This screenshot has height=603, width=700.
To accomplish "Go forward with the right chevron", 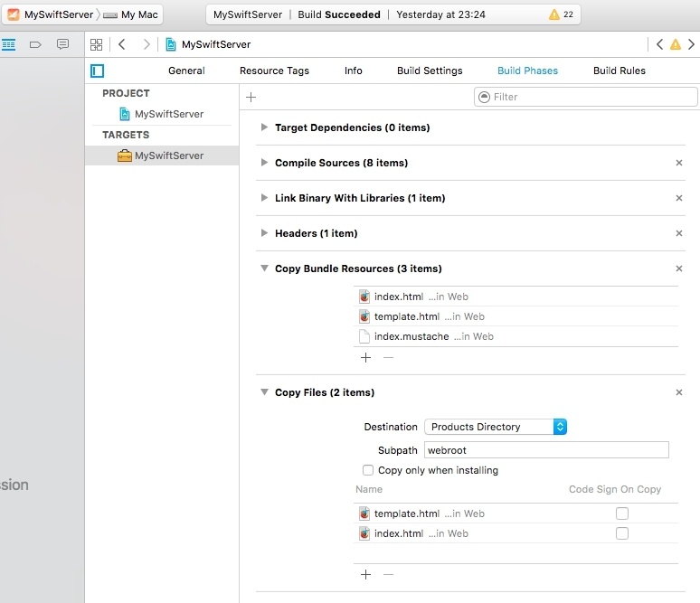I will (x=146, y=44).
